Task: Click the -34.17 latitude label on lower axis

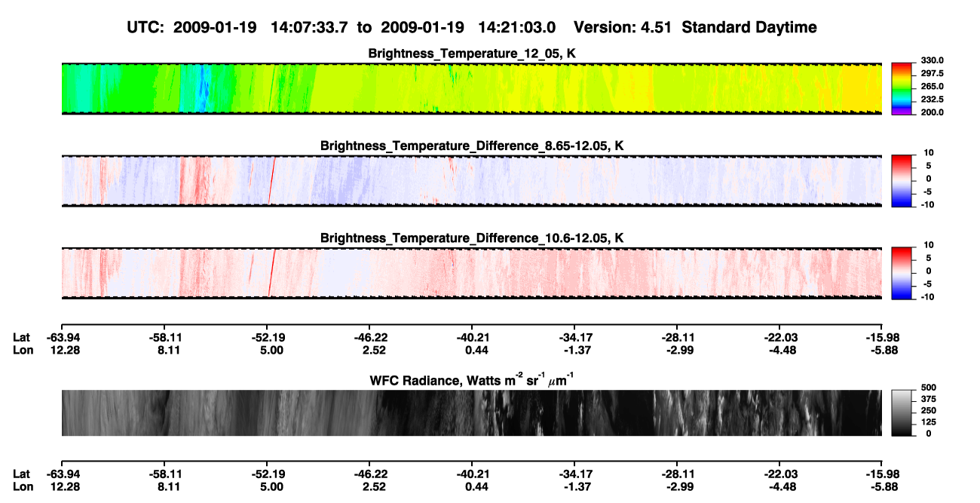Action: (574, 474)
